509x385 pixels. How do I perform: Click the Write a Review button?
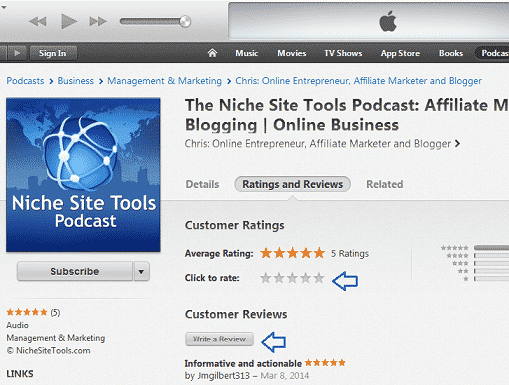(x=219, y=339)
